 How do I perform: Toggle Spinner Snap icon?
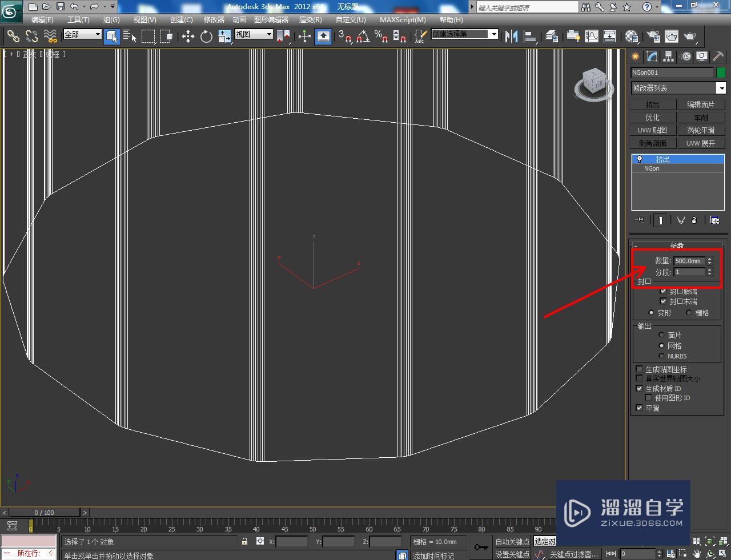tap(400, 37)
